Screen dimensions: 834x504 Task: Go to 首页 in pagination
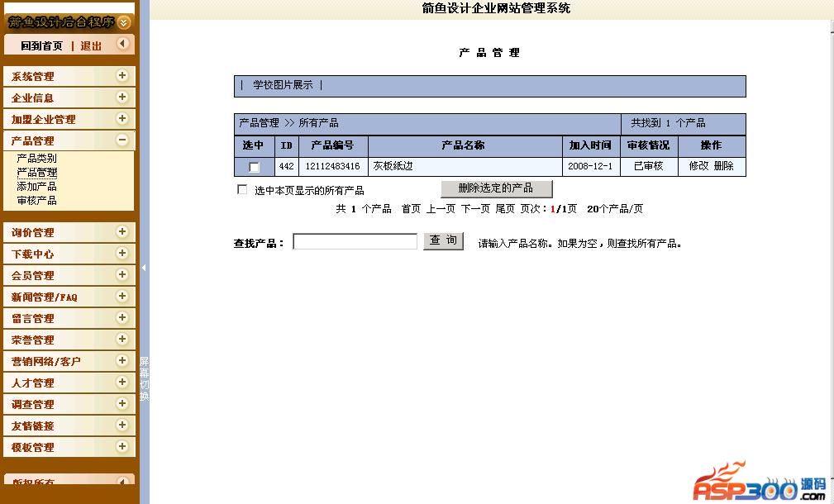click(411, 209)
